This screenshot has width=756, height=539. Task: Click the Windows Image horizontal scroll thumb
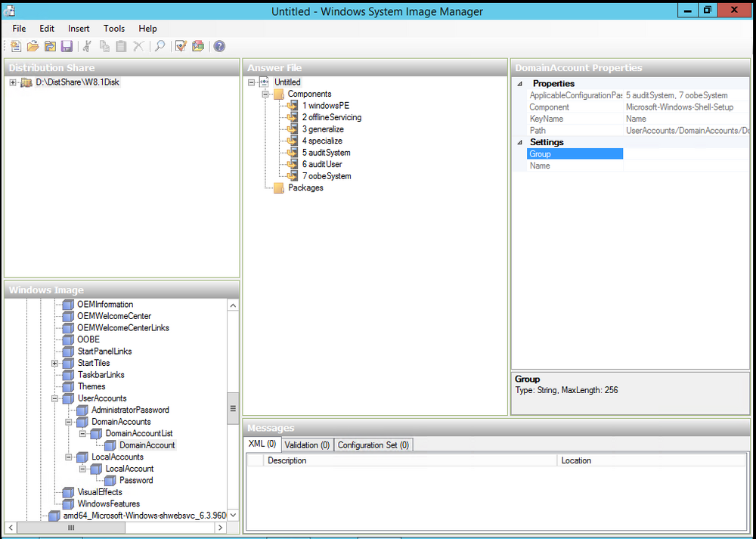pyautogui.click(x=71, y=528)
